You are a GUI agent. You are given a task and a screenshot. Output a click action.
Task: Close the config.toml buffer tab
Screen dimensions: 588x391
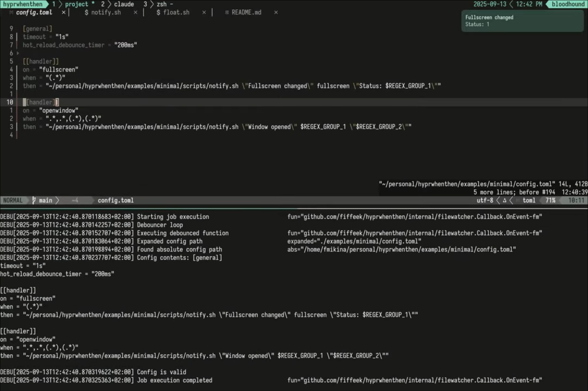(63, 12)
